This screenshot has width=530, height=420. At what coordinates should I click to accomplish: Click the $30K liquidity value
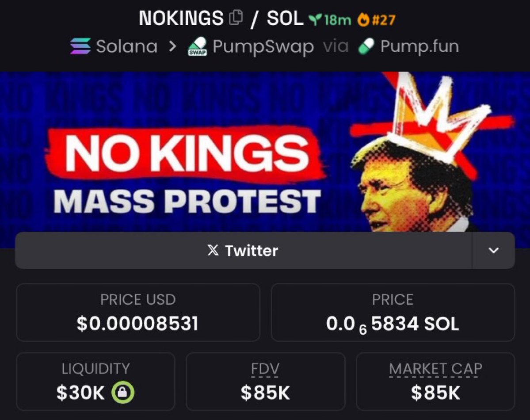[80, 393]
